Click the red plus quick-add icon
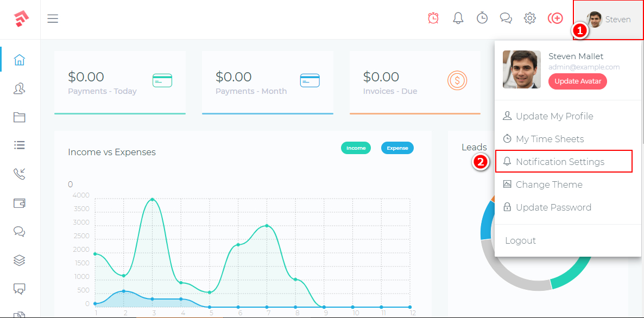 click(x=555, y=18)
